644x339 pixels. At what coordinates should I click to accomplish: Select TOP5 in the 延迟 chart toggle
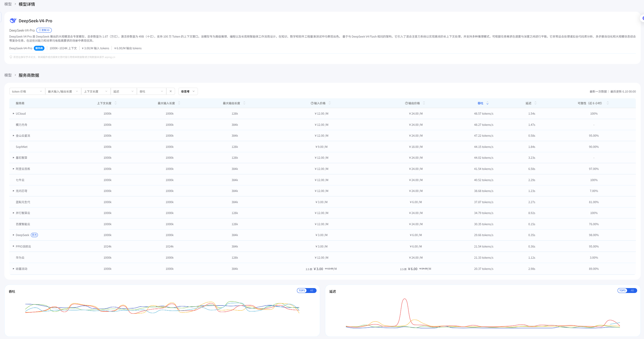pos(622,291)
